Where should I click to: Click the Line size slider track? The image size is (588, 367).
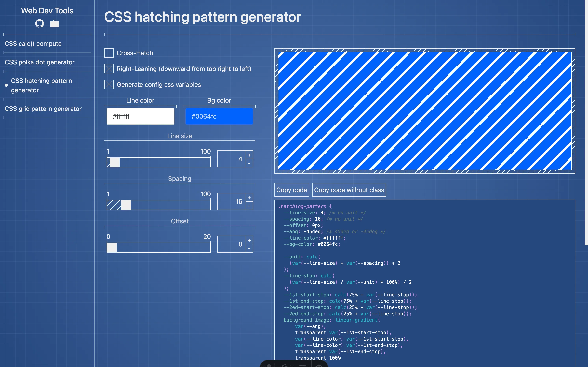[158, 162]
